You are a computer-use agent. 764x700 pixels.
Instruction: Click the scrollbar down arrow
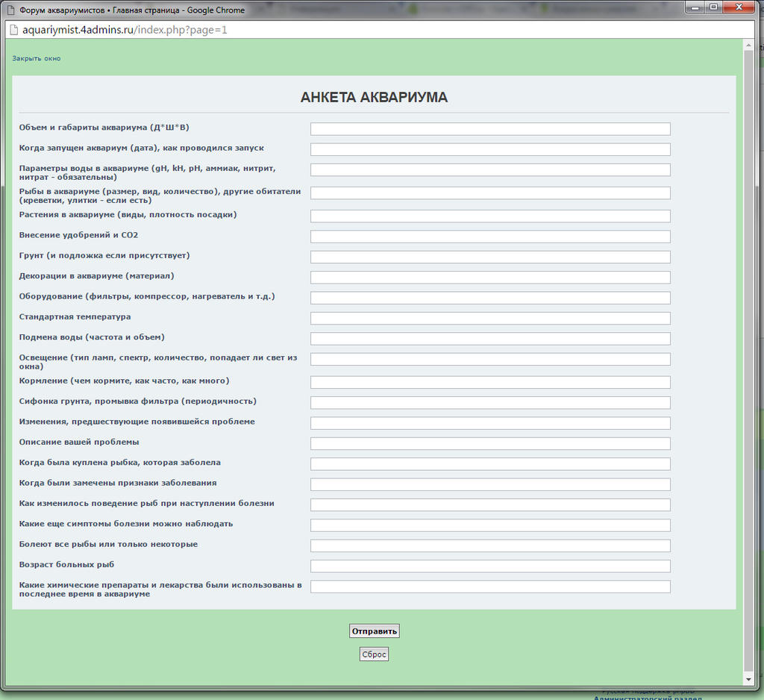pos(748,679)
